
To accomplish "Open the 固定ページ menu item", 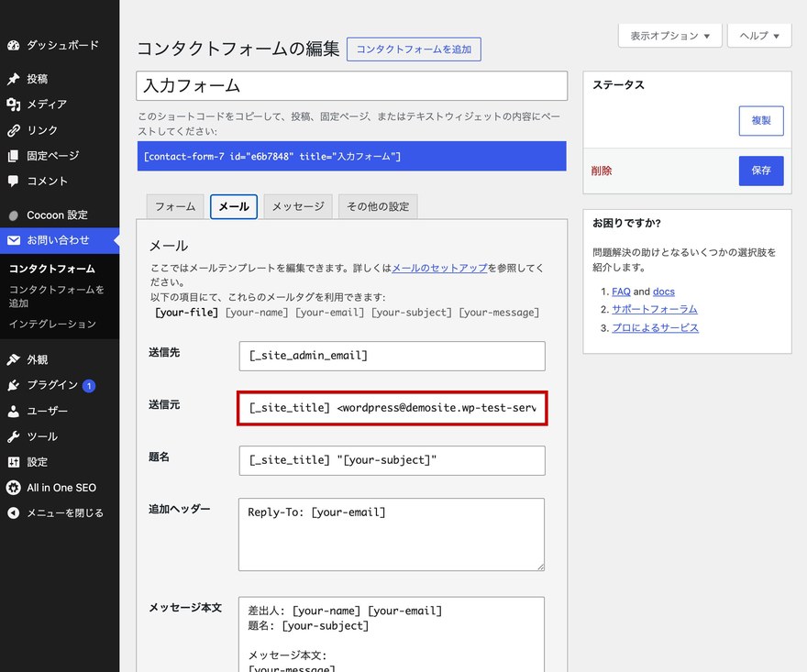I will [60, 155].
